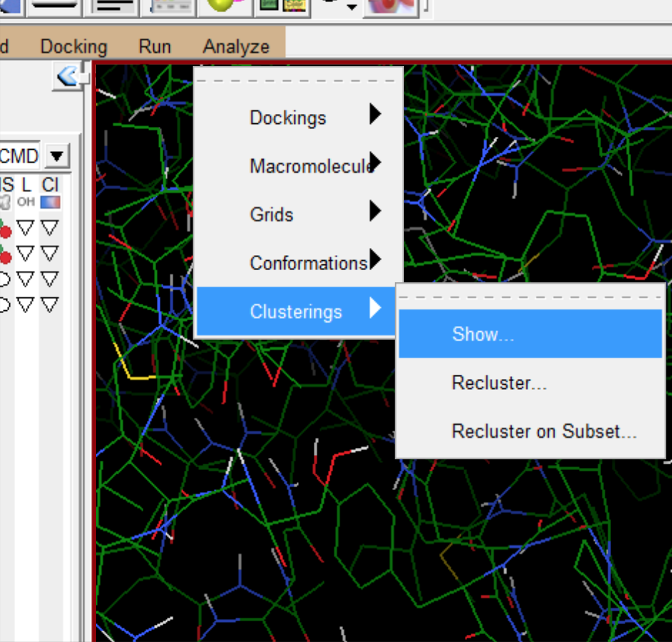Toggle third row's empty oval selector
The image size is (672, 642).
tap(4, 279)
